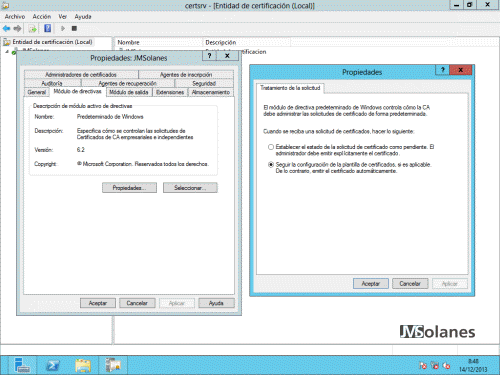Open the Auditoría tab
500x375 pixels.
52,83
